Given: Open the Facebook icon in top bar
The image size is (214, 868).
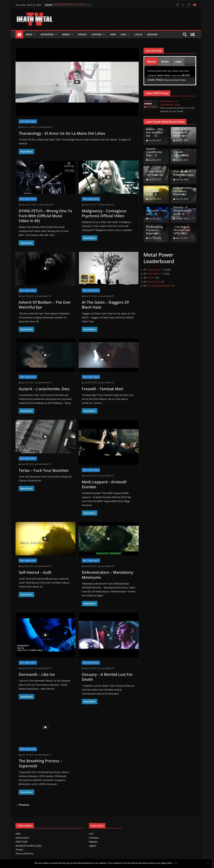Looking at the screenshot, I should click(x=178, y=5).
